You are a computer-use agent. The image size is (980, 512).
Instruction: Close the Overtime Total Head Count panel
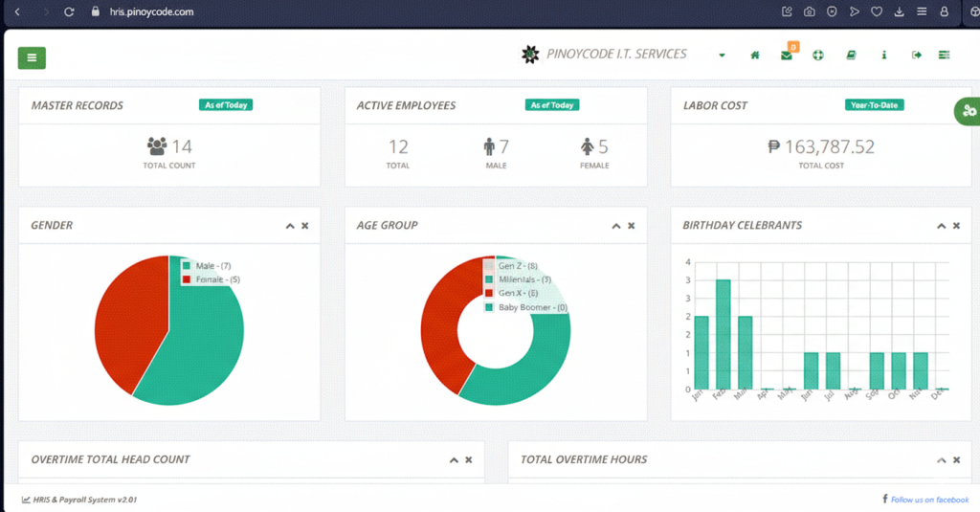[469, 460]
